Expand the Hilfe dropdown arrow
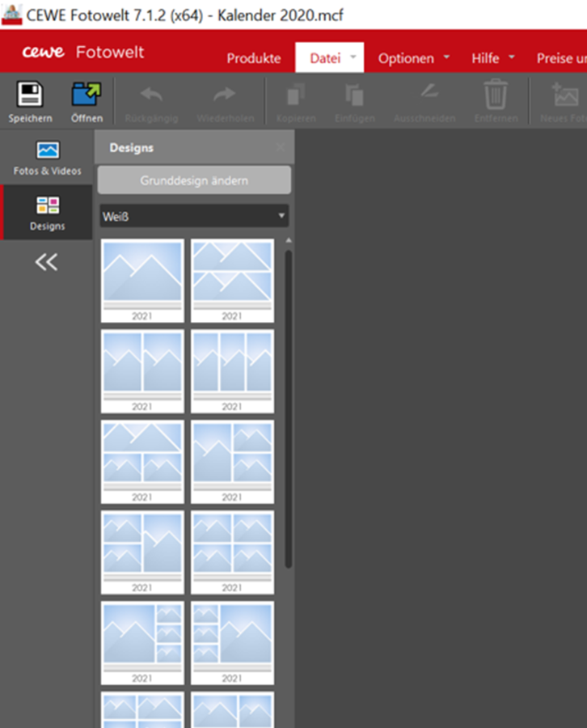587x728 pixels. 512,57
